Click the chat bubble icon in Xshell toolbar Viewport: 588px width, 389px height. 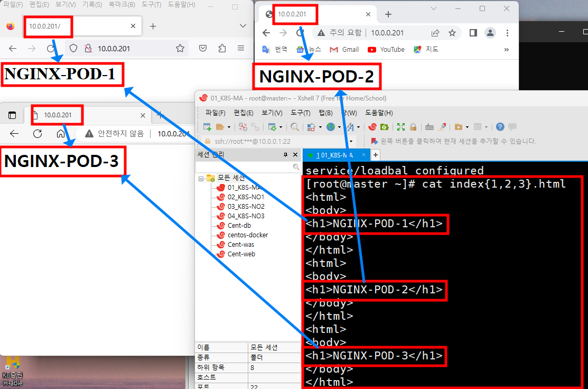coord(512,127)
